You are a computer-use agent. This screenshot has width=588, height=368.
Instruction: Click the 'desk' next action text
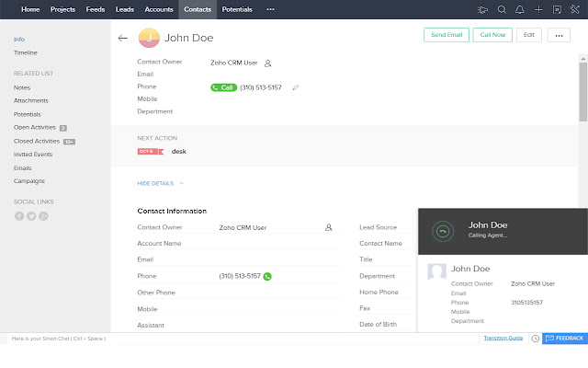179,151
